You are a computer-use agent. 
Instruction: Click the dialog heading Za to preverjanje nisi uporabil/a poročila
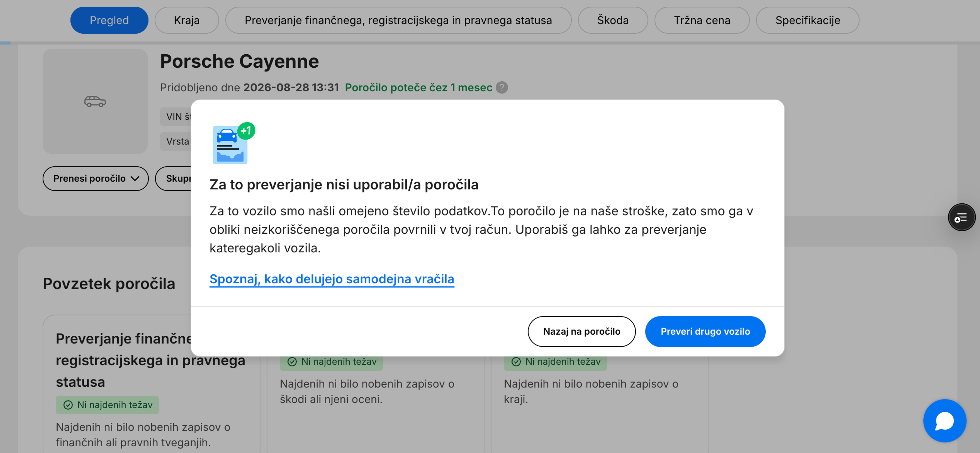click(344, 185)
